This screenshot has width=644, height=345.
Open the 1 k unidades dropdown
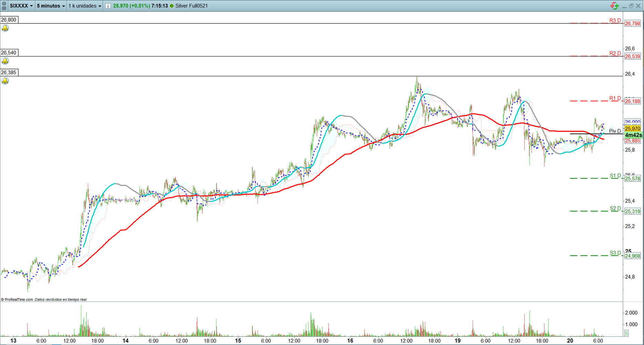[85, 6]
